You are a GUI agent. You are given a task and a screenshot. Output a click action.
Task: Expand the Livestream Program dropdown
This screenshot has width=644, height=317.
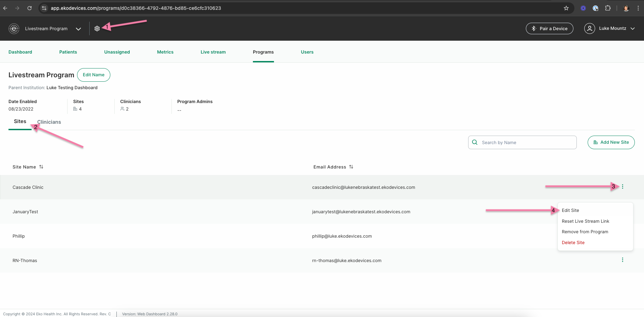(78, 29)
